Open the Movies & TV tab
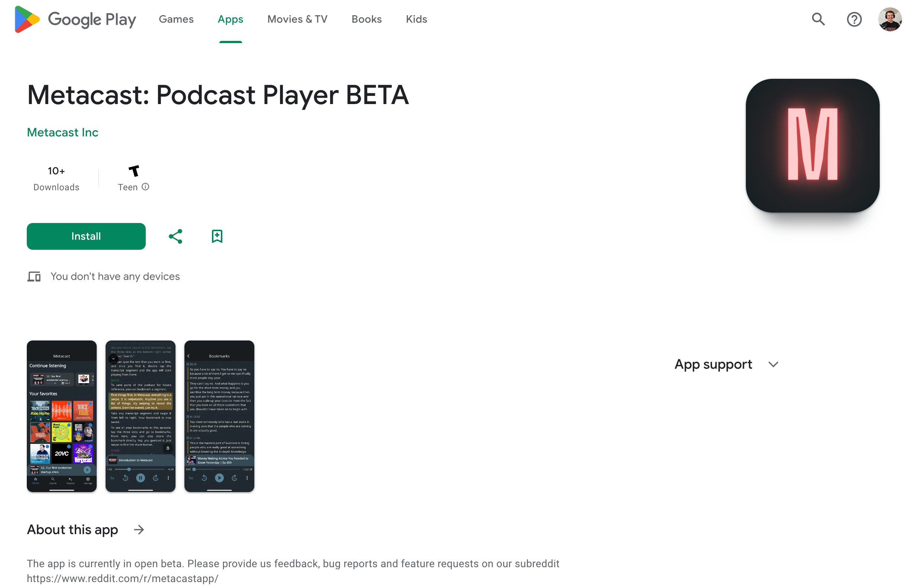The width and height of the screenshot is (905, 588). [x=297, y=19]
